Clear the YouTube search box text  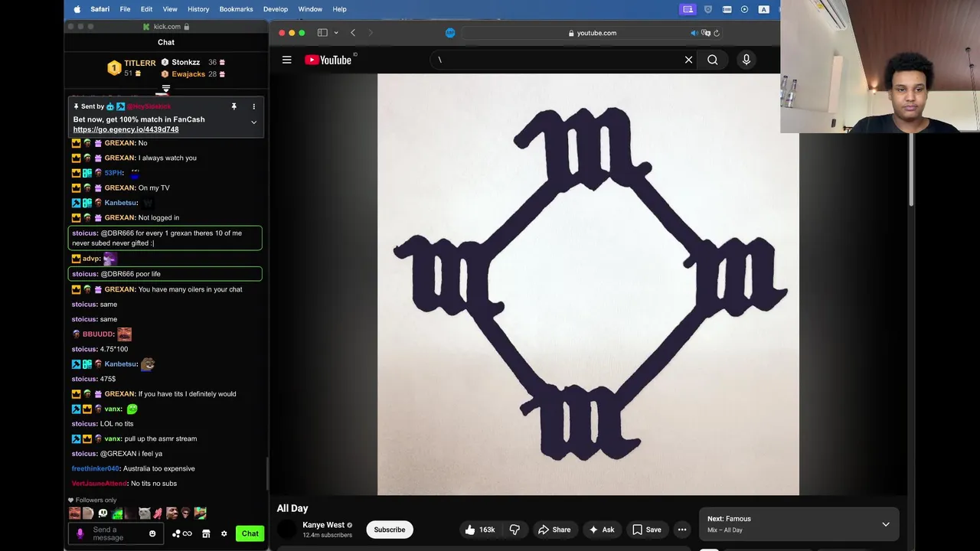[x=688, y=60]
